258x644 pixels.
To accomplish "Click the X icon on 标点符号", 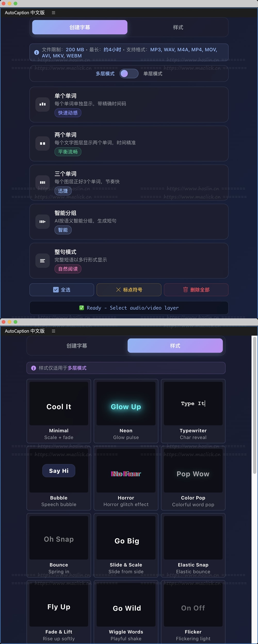I will coord(118,290).
